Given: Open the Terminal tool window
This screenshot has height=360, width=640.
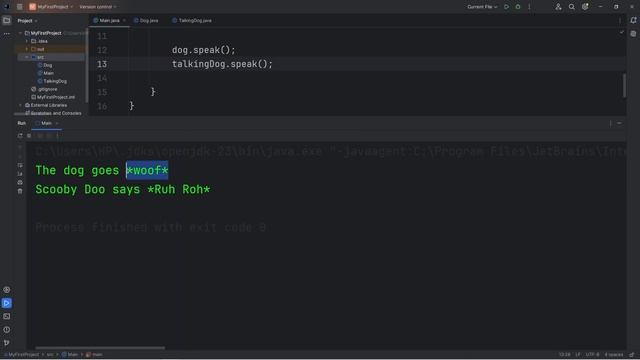Looking at the screenshot, I should (x=7, y=316).
